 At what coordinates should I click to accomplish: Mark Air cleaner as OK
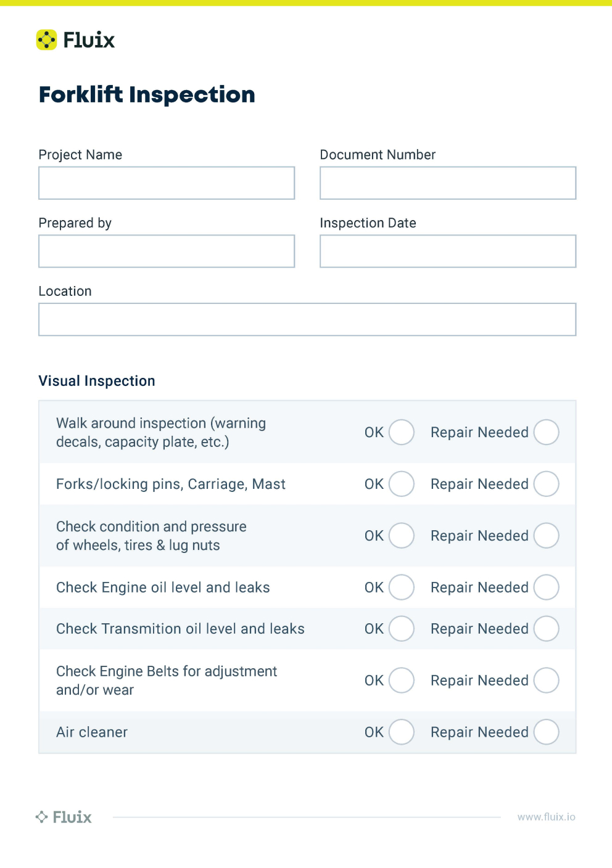coord(402,732)
